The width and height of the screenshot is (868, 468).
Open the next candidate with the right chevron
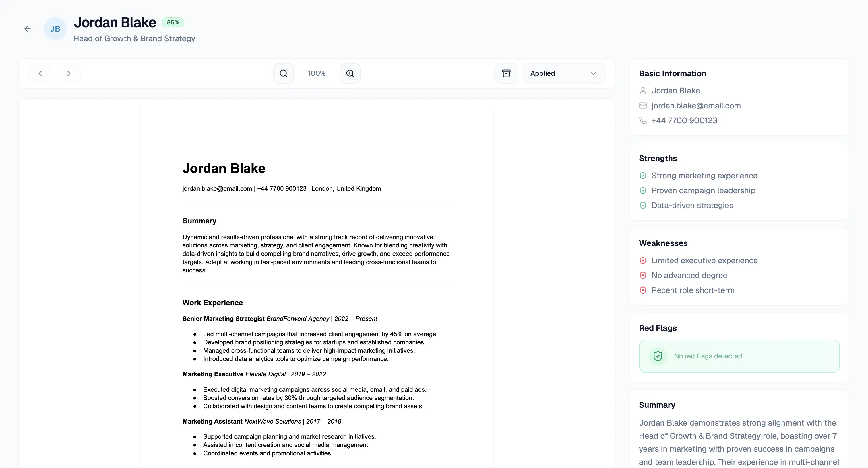68,73
